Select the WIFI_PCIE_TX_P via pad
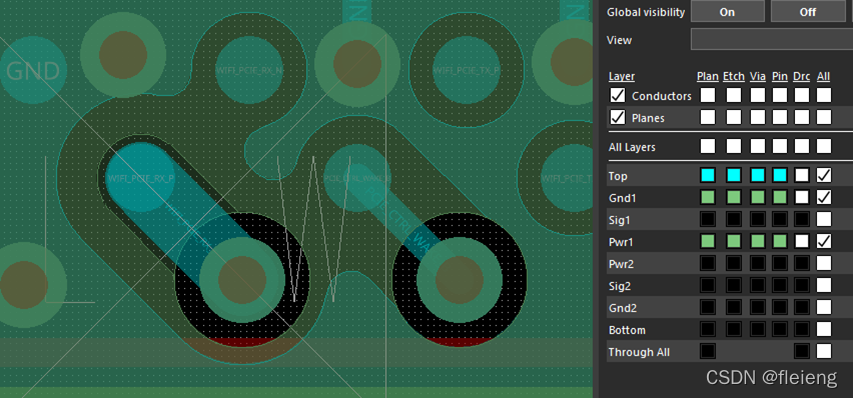The image size is (853, 398). [466, 70]
